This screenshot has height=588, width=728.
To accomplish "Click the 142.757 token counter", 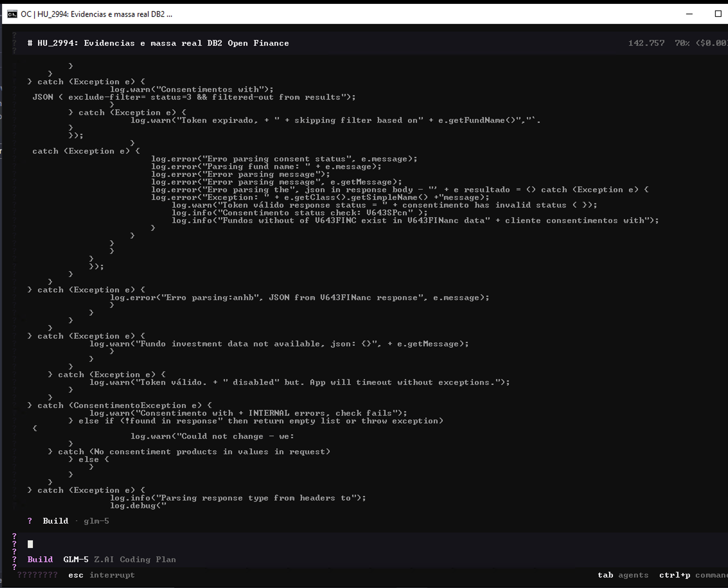I will tap(646, 43).
